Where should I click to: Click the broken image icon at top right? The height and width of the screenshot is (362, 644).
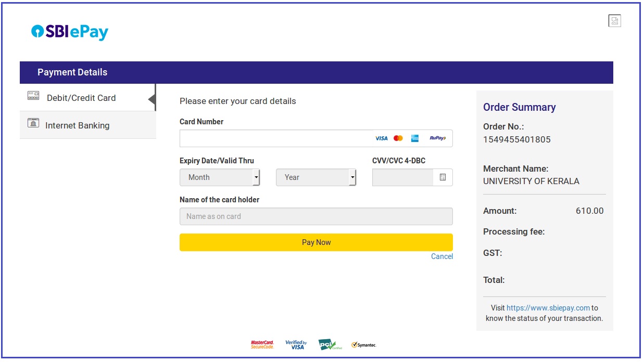(614, 21)
